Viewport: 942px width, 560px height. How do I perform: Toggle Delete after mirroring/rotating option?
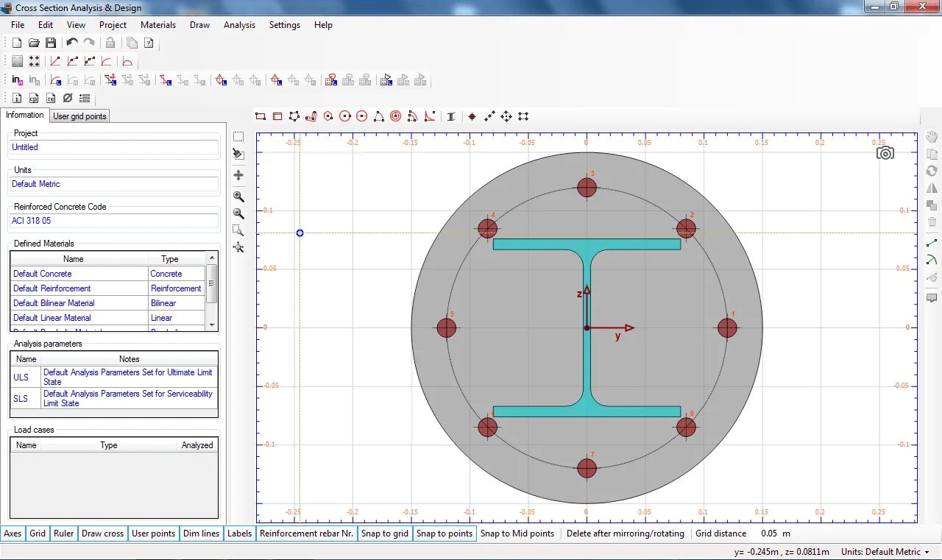tap(626, 534)
